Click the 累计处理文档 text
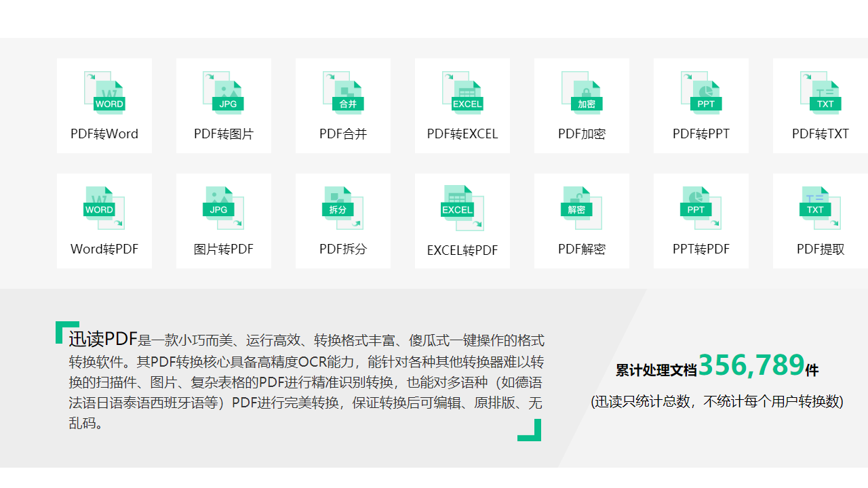The width and height of the screenshot is (868, 488). click(x=656, y=370)
